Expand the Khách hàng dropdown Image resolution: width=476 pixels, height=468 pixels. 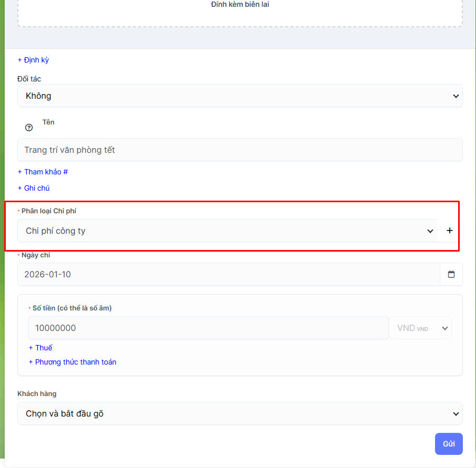pyautogui.click(x=240, y=413)
